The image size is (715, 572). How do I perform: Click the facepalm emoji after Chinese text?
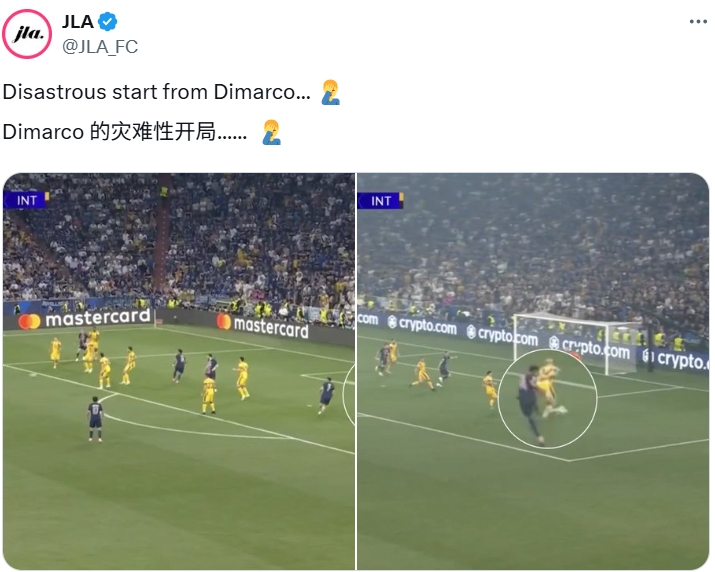pos(272,132)
